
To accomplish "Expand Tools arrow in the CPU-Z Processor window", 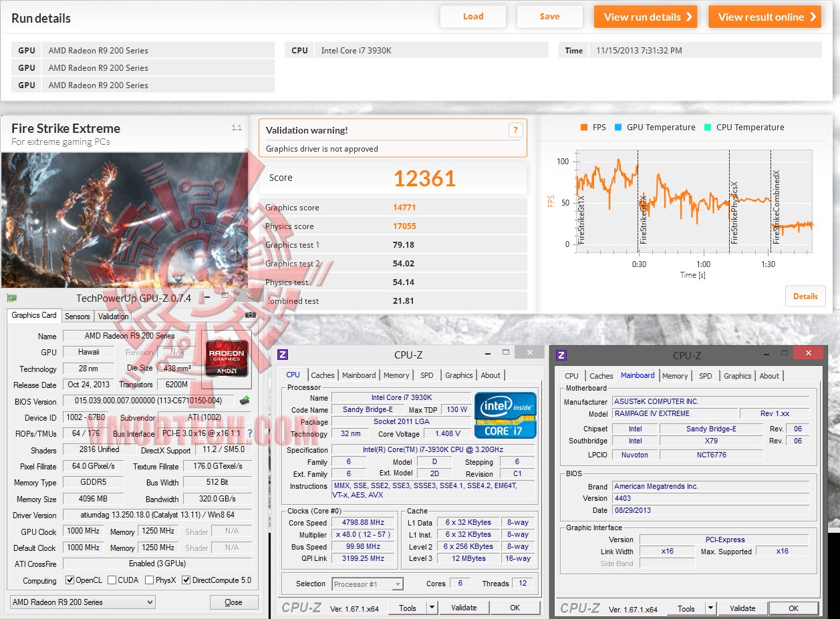I will 432,608.
